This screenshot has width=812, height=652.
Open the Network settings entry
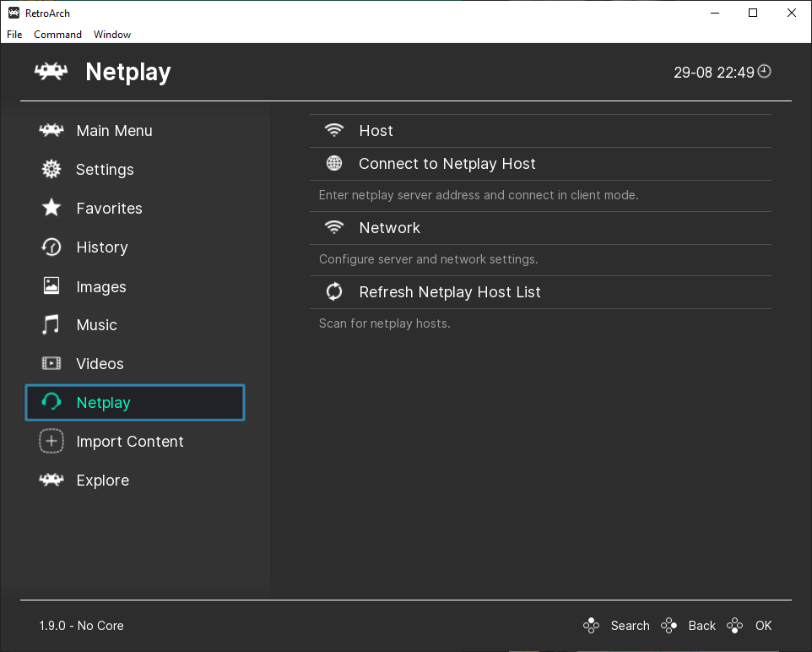(389, 228)
